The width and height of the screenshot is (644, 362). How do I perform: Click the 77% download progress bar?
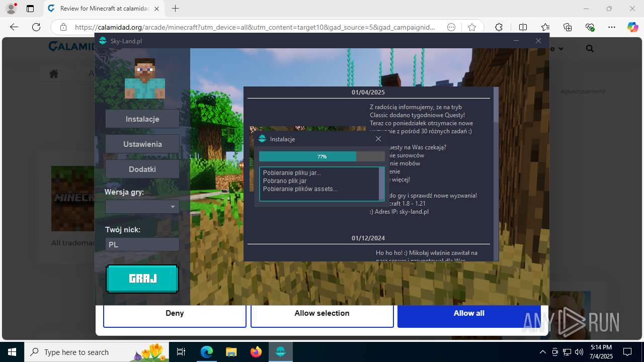pos(322,156)
